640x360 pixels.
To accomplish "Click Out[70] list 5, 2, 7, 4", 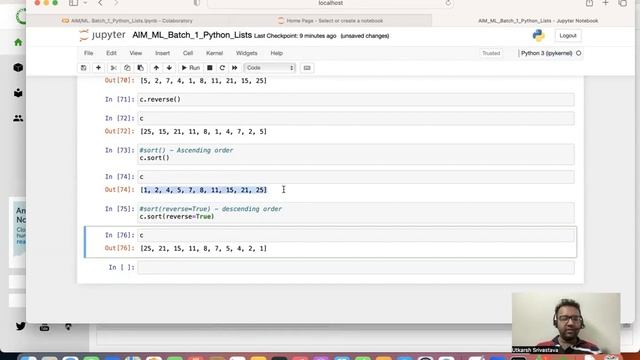I will (x=203, y=81).
